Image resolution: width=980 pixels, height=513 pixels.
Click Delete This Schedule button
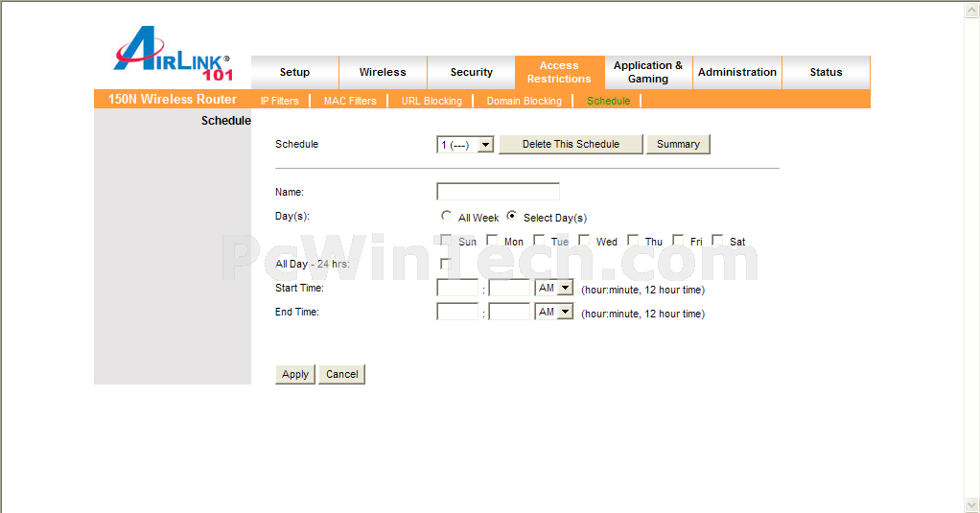click(571, 145)
